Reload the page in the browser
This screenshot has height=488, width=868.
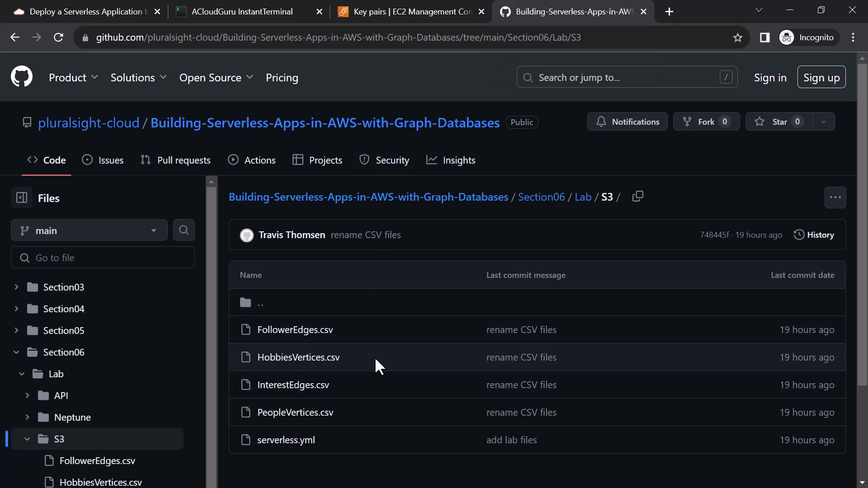pos(58,38)
